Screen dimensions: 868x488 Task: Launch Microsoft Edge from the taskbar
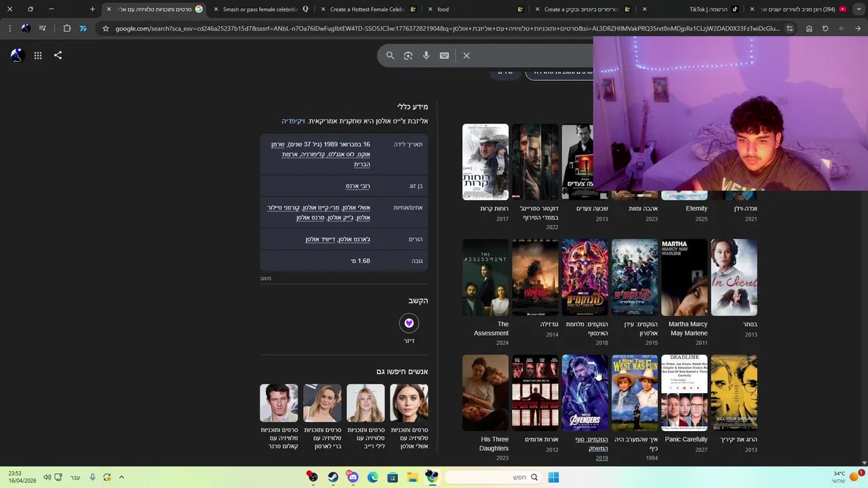372,477
